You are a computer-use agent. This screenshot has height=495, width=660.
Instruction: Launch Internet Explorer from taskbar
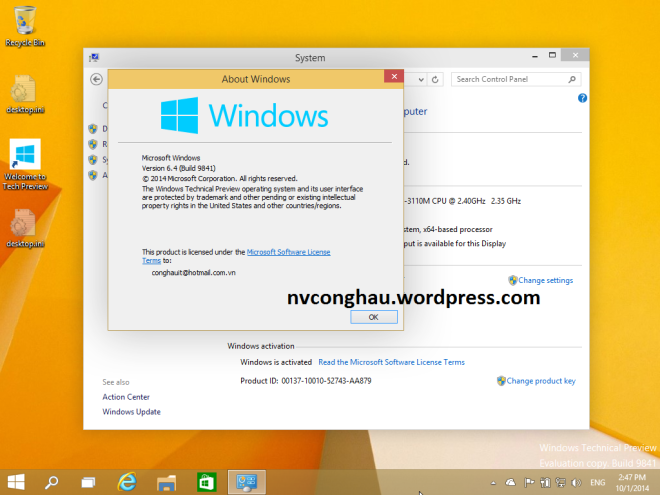[x=127, y=482]
